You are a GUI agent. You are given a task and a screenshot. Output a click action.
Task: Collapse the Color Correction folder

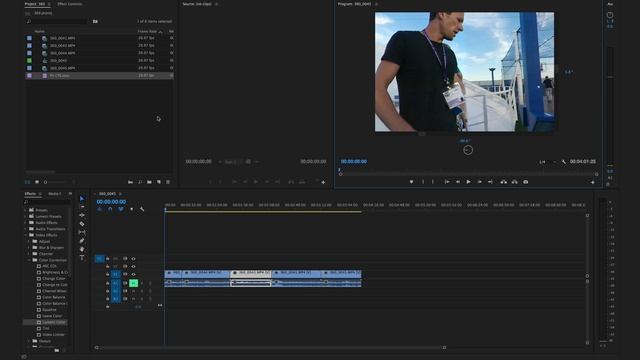pyautogui.click(x=29, y=260)
